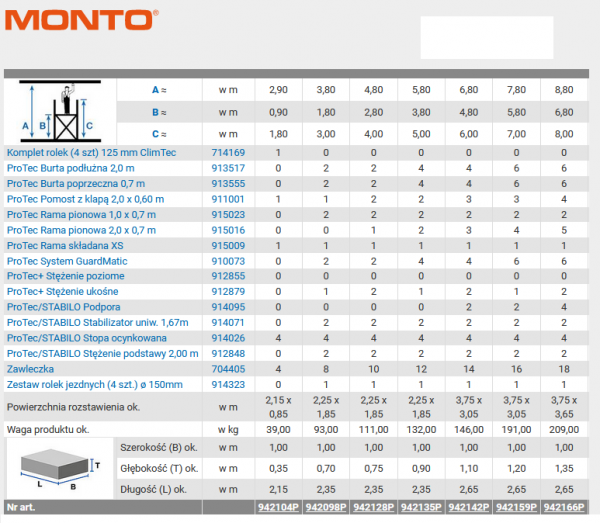Click part number 714169
This screenshot has height=523, width=600.
click(228, 153)
